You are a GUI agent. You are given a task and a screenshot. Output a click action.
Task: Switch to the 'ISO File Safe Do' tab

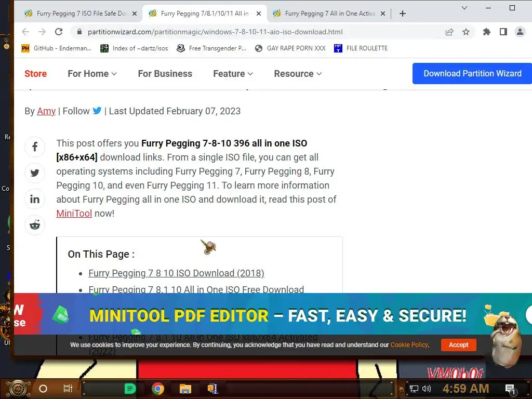coord(78,14)
